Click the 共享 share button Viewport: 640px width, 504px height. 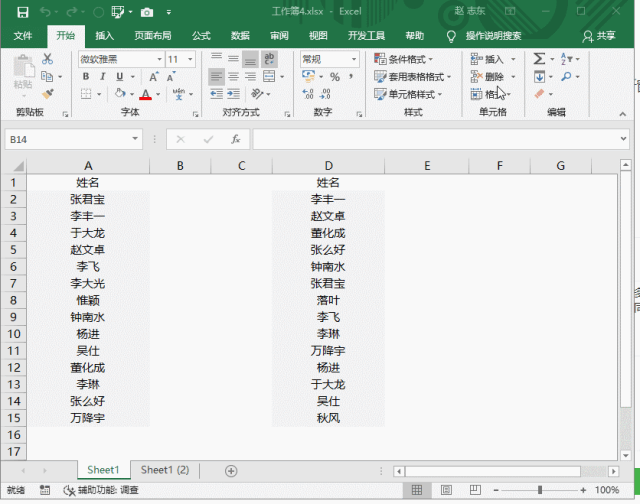click(599, 35)
